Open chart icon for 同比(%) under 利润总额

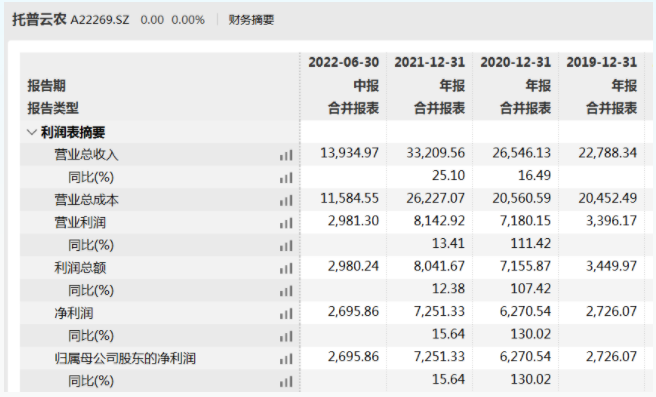coord(286,291)
